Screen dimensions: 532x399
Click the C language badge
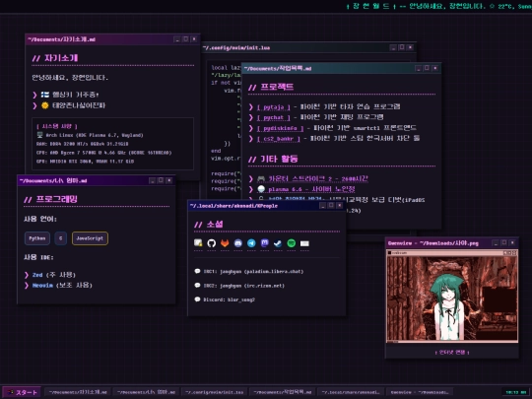point(61,238)
